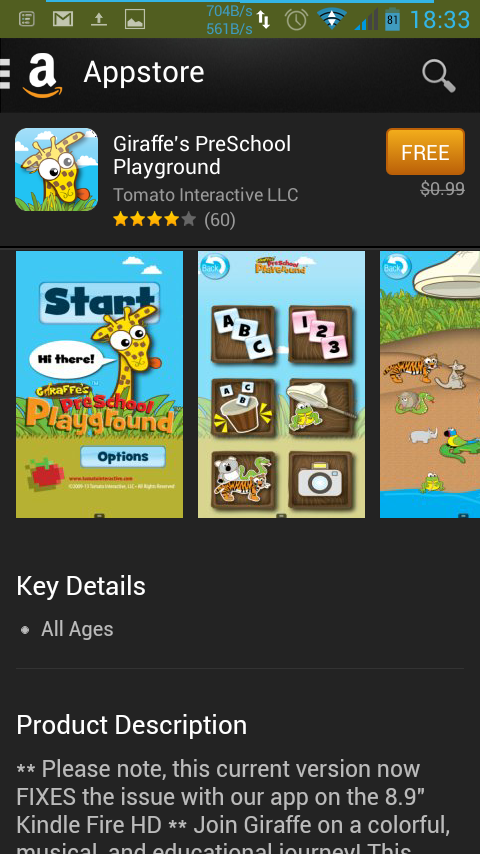The width and height of the screenshot is (480, 854).
Task: Open Tomato Interactive LLC developer link
Action: pos(205,194)
